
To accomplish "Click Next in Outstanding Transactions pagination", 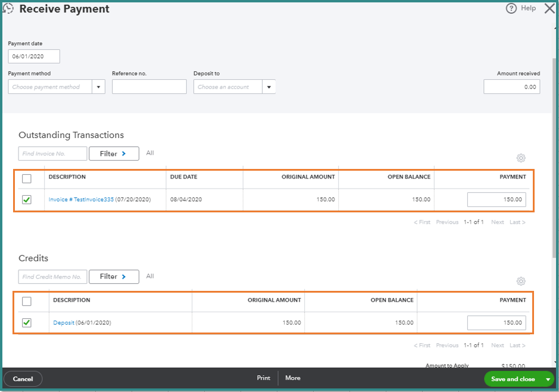I will (497, 222).
